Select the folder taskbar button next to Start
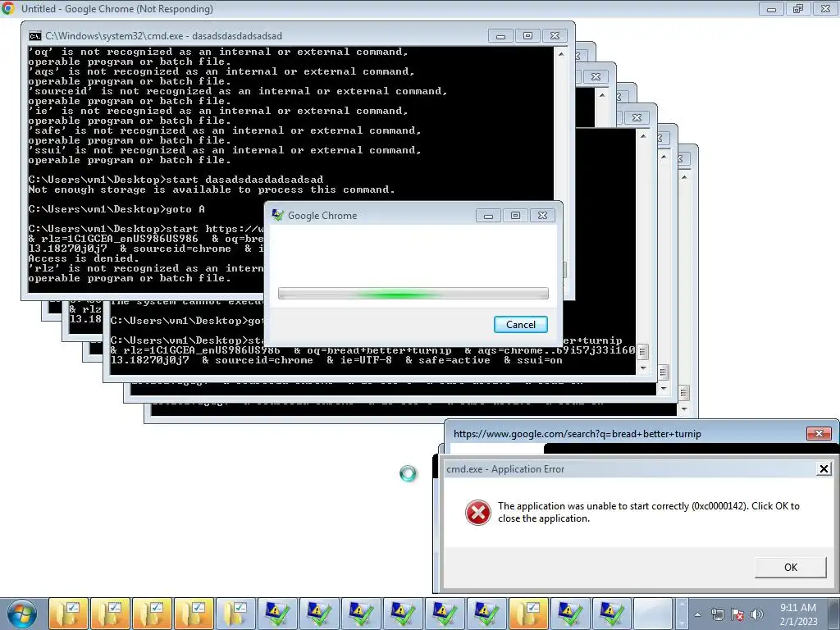Viewport: 840px width, 630px height. pos(68,614)
